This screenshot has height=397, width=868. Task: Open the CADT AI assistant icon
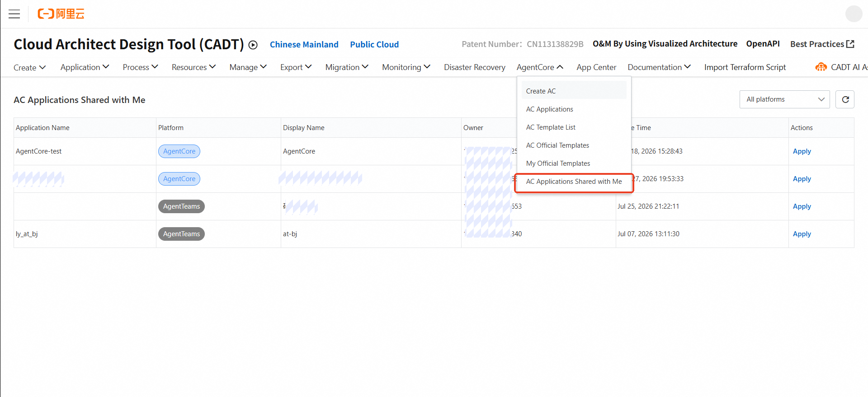tap(821, 67)
